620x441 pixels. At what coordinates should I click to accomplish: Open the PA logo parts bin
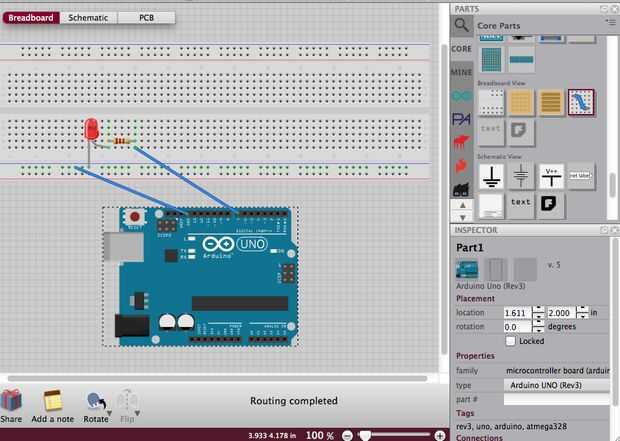pos(461,119)
